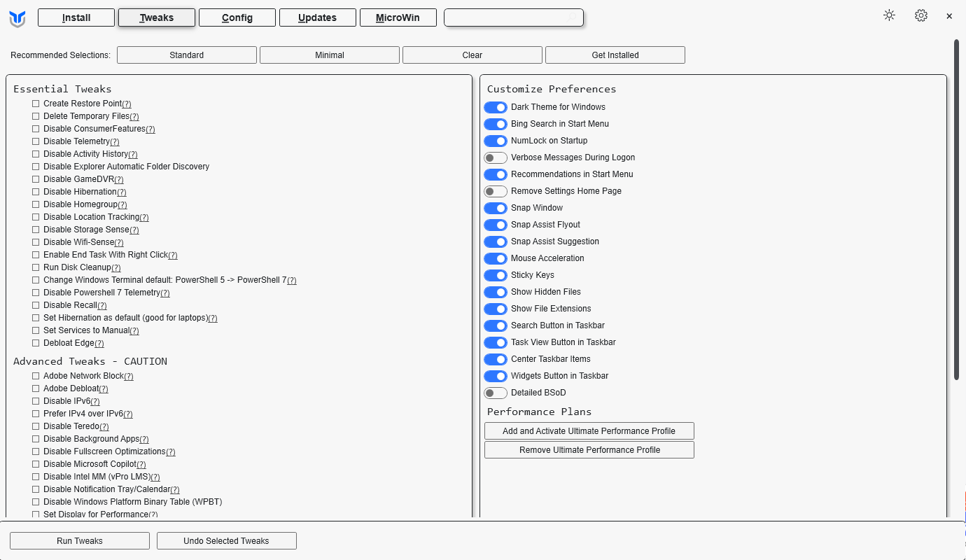
Task: Clear all selected tweaks
Action: [x=472, y=55]
